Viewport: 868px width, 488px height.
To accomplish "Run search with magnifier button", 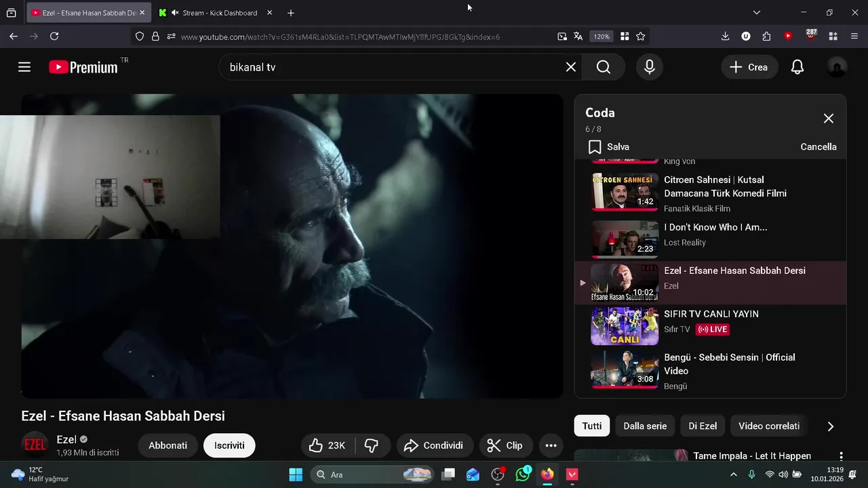I will tap(604, 67).
